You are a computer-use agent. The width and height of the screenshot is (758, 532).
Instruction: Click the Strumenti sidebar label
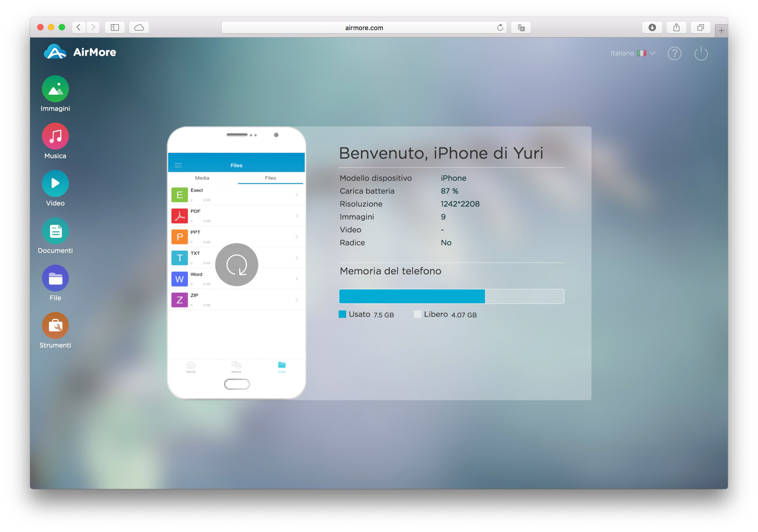(55, 345)
